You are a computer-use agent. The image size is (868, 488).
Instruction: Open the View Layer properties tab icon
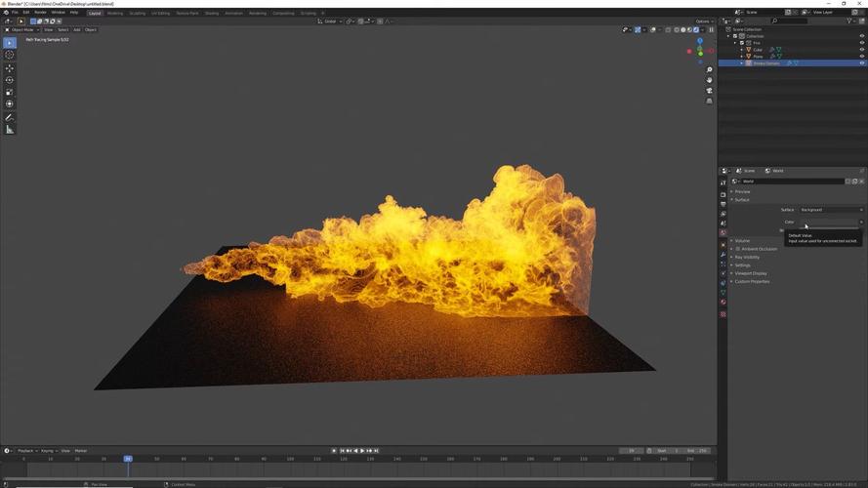point(723,214)
